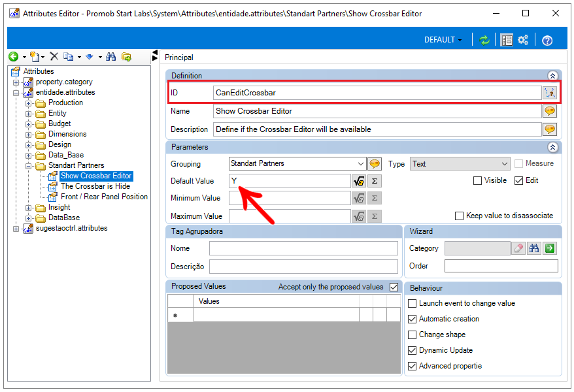The image size is (574, 392).
Task: Uncheck Automatic creation
Action: 413,319
